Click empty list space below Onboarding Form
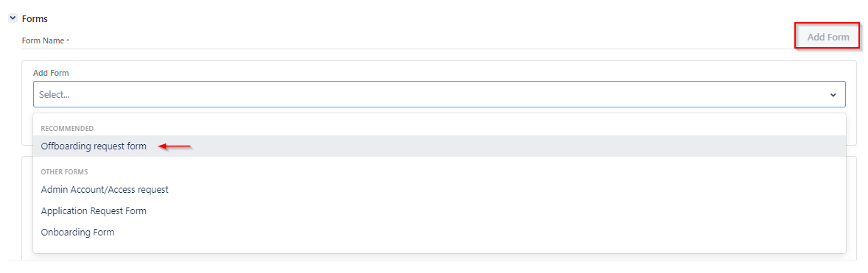 pyautogui.click(x=440, y=248)
